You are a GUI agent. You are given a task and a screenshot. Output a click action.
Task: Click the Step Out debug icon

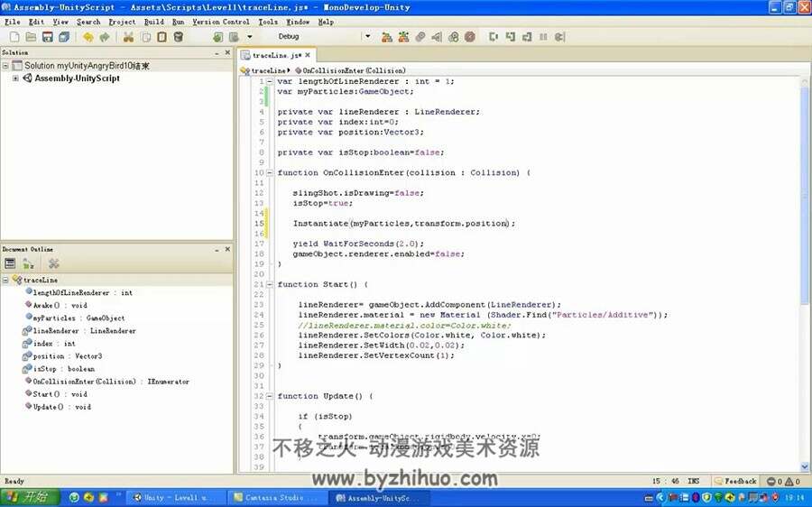[527, 37]
